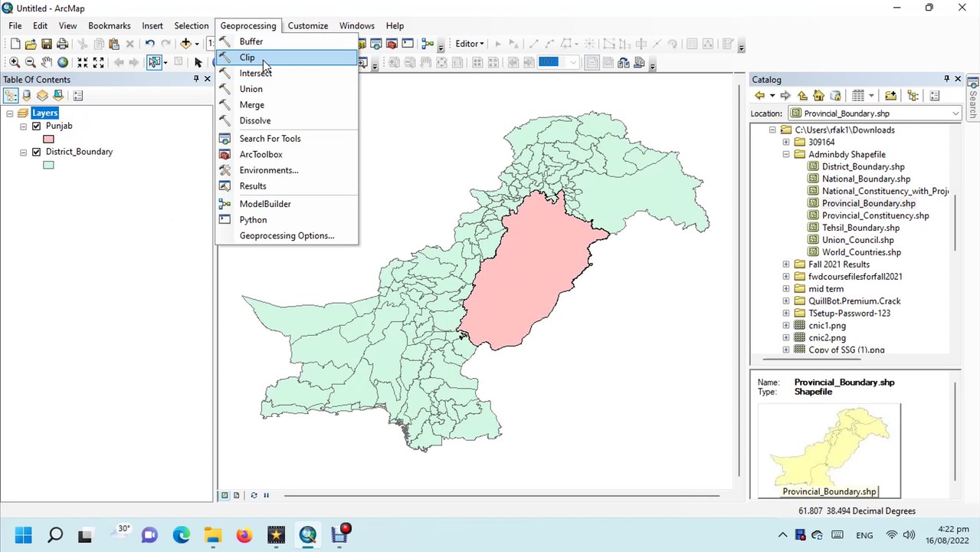The image size is (980, 552).
Task: Click Catalog Up One Level icon
Action: (x=802, y=96)
